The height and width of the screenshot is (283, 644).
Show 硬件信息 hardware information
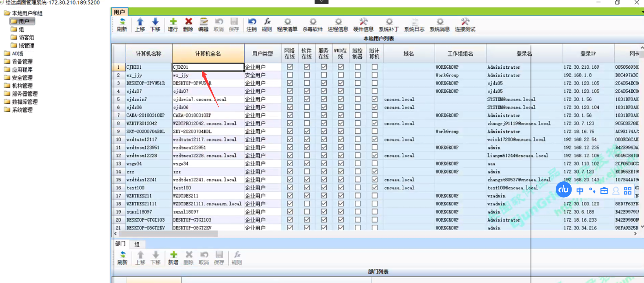(363, 25)
